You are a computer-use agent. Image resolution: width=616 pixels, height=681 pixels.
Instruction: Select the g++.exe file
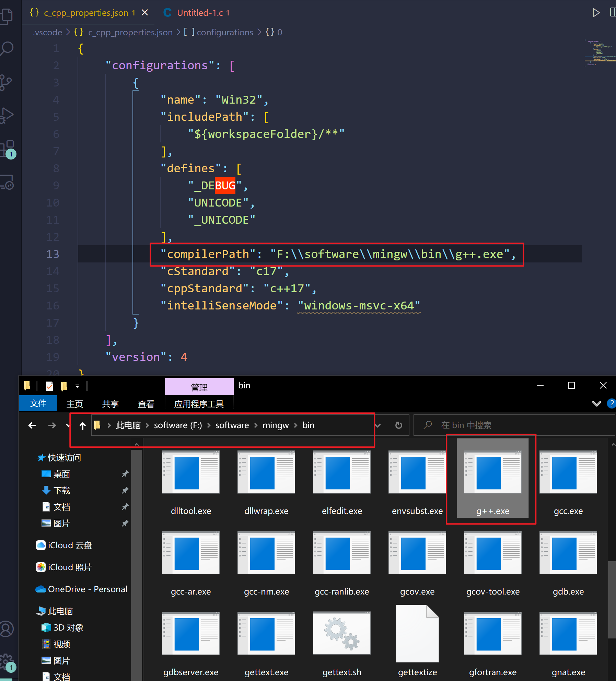pyautogui.click(x=493, y=478)
